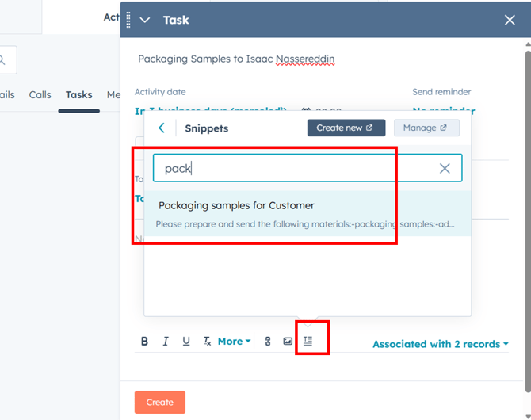Open the snippets icon in toolbar

coord(308,342)
